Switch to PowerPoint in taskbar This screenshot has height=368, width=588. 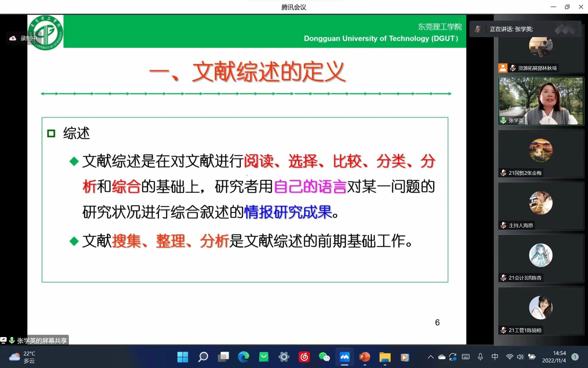365,357
